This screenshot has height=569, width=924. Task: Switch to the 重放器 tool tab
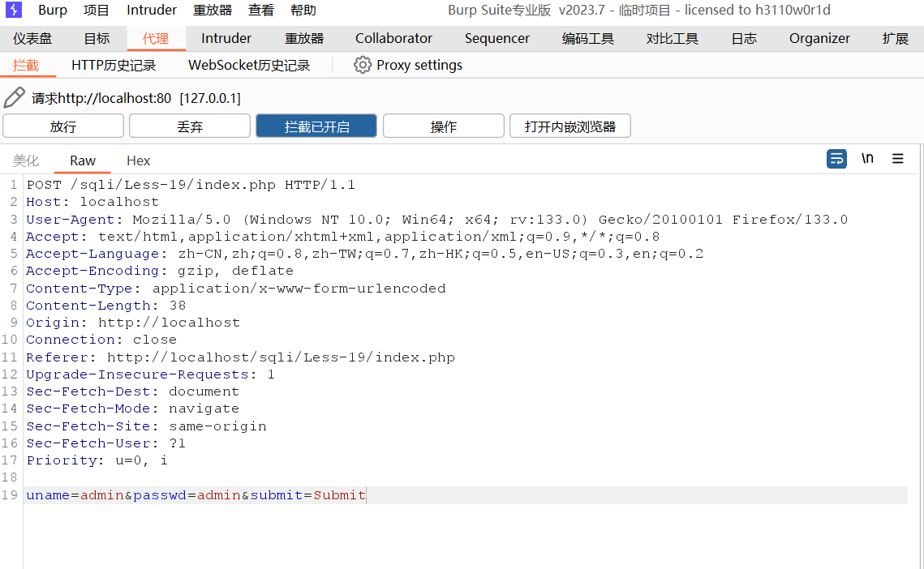click(x=304, y=38)
